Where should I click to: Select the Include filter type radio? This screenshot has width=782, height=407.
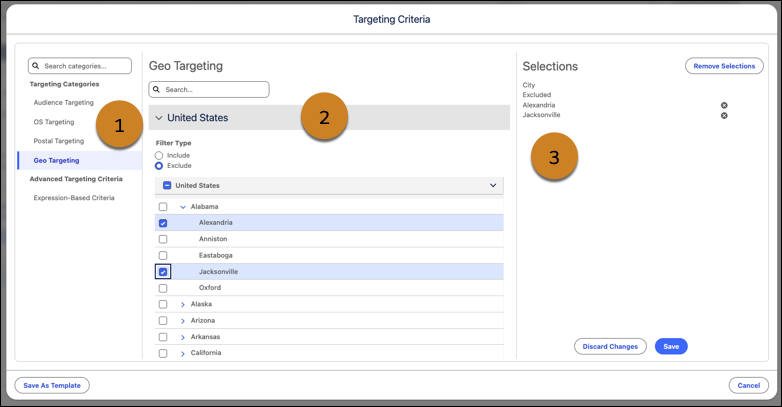[x=159, y=156]
